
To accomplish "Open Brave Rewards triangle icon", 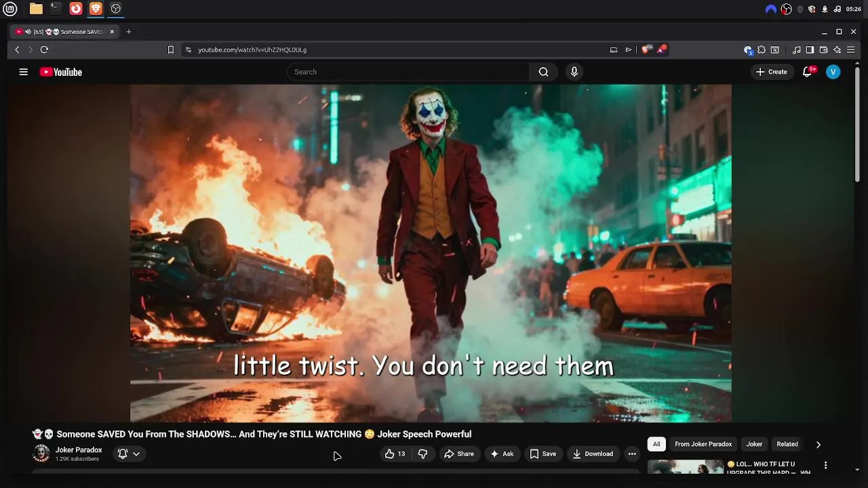I will [661, 49].
